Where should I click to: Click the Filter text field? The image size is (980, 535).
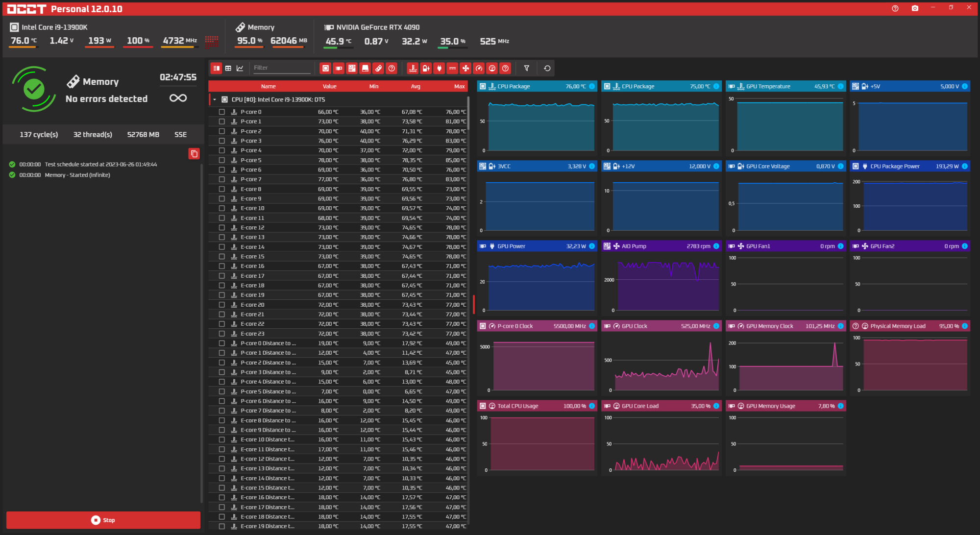tap(282, 68)
